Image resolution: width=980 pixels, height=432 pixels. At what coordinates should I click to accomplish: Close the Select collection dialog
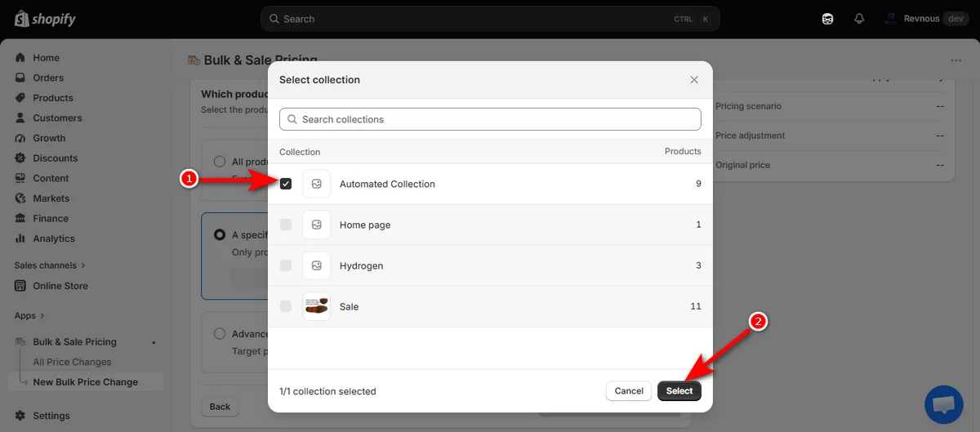point(694,80)
